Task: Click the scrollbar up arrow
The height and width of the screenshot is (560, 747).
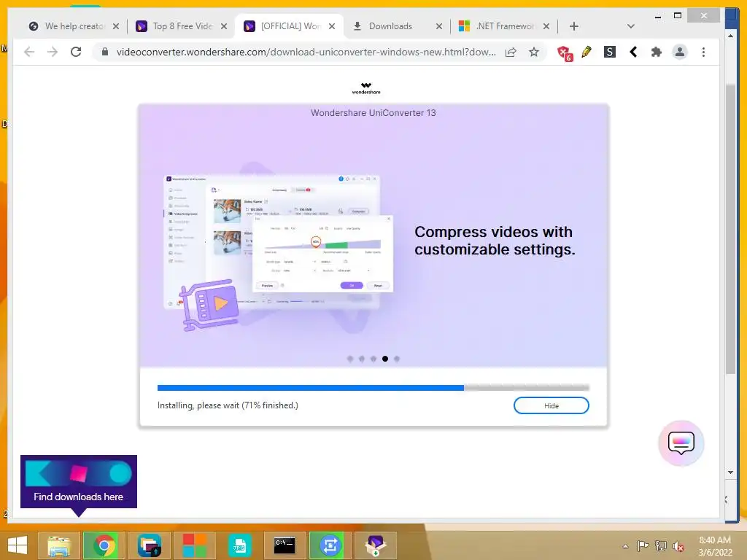Action: click(730, 36)
